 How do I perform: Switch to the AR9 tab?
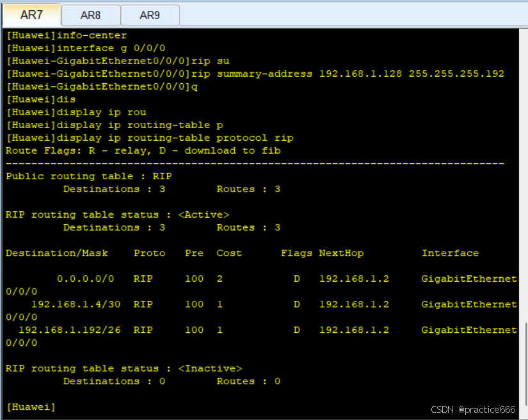pos(150,15)
